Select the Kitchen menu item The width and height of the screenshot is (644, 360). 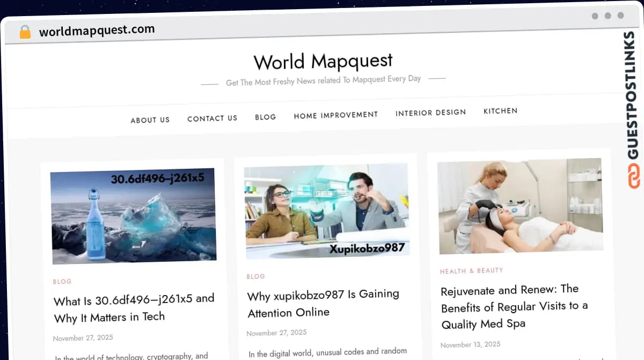coord(500,111)
